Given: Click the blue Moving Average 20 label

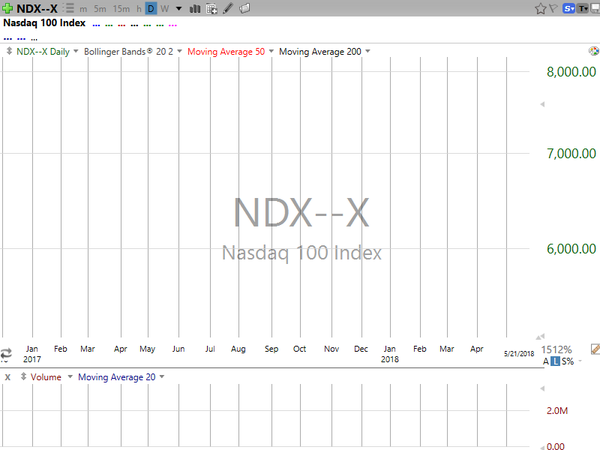Looking at the screenshot, I should tap(117, 377).
